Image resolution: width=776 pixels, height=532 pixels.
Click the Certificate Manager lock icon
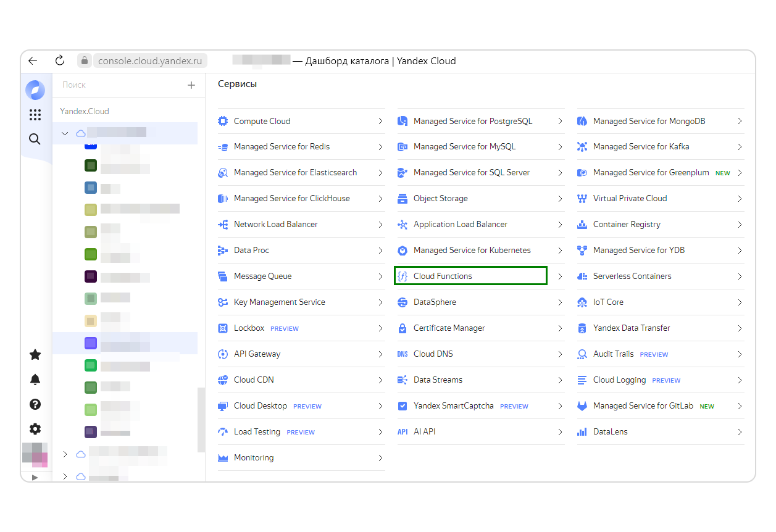pyautogui.click(x=403, y=328)
